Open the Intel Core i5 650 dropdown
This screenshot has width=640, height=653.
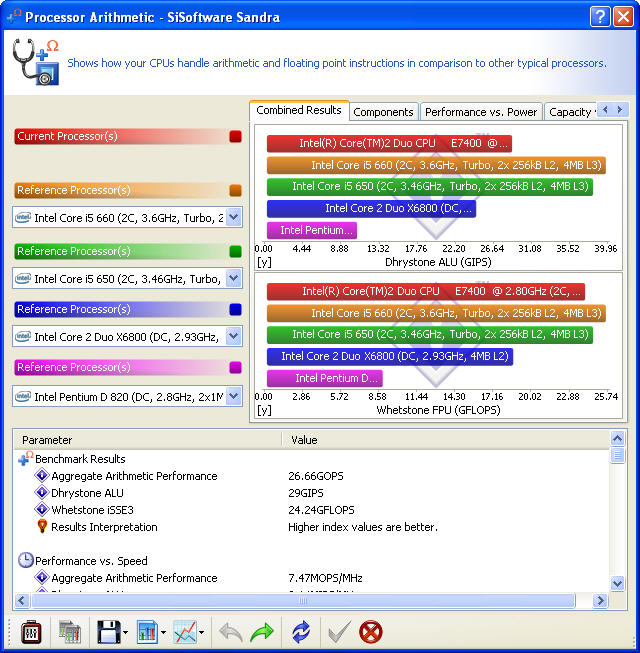[x=234, y=278]
